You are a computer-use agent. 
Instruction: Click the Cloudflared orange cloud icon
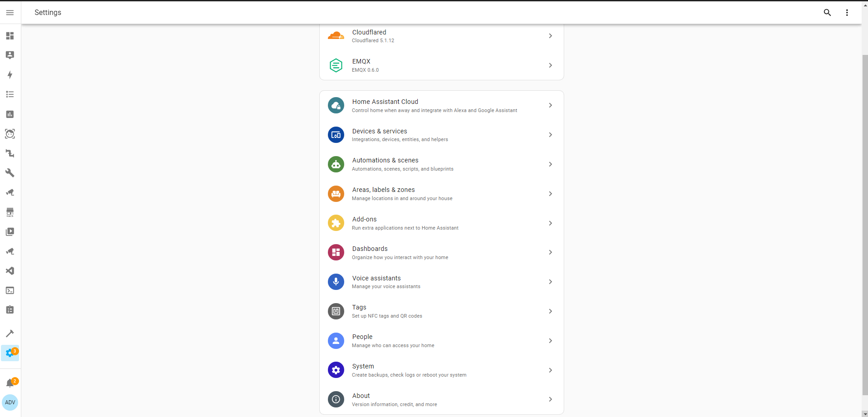336,36
